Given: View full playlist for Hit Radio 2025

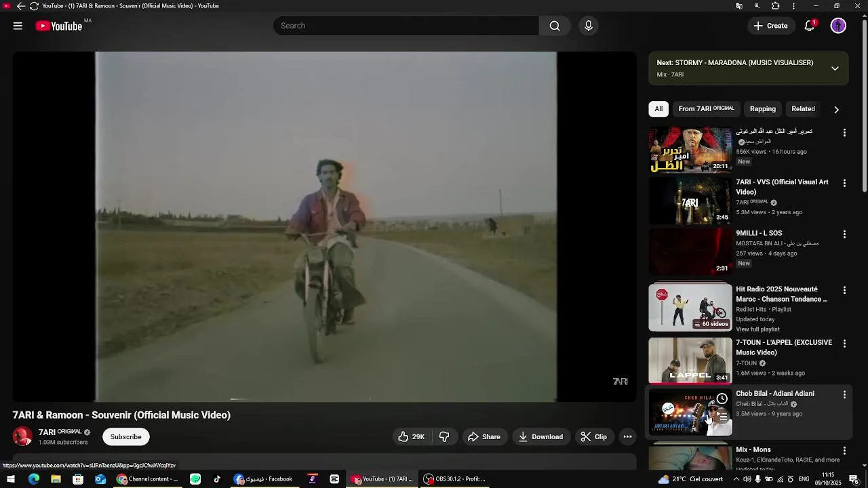Looking at the screenshot, I should point(757,329).
